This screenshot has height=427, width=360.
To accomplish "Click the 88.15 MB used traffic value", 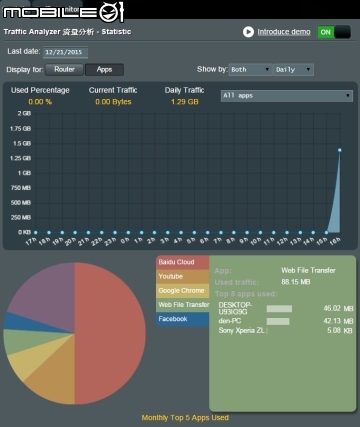I will pyautogui.click(x=296, y=282).
